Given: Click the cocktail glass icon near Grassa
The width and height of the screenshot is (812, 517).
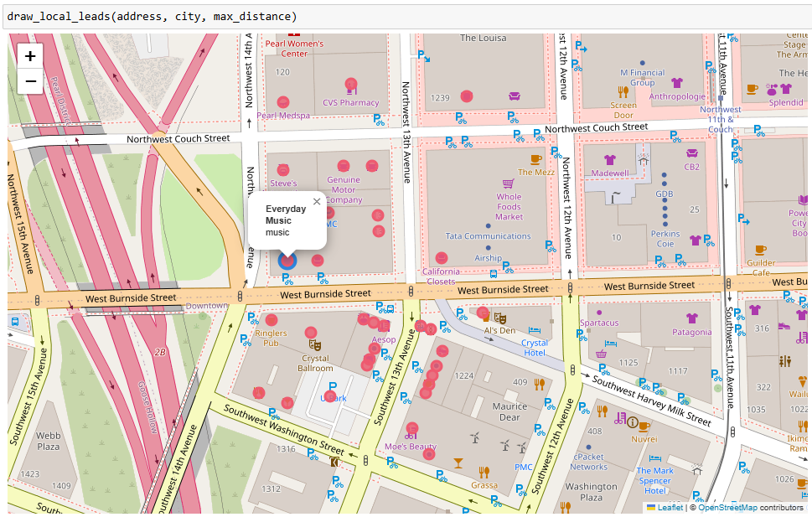Looking at the screenshot, I should point(458,463).
